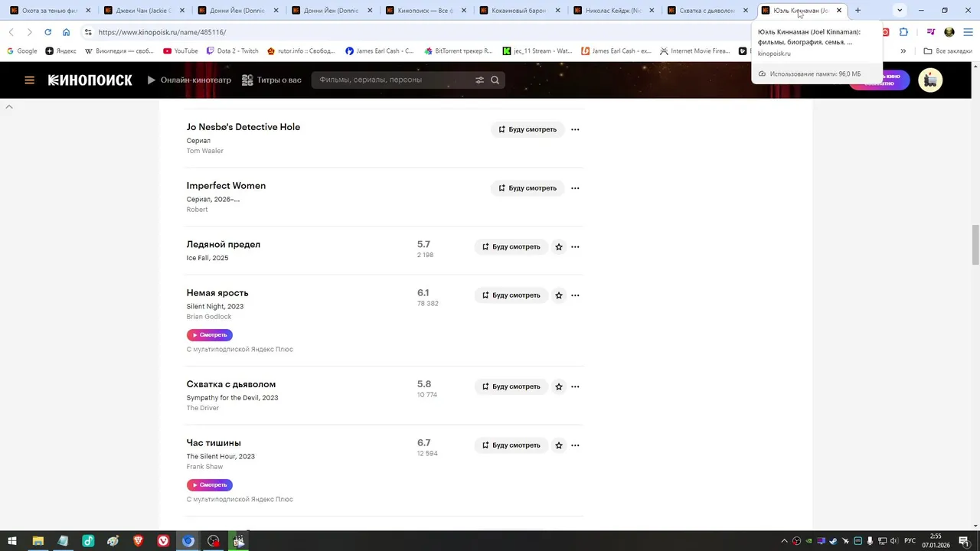Toggle Буду смотреть for Немая ярость
Screen dimensions: 980x551
coord(511,295)
